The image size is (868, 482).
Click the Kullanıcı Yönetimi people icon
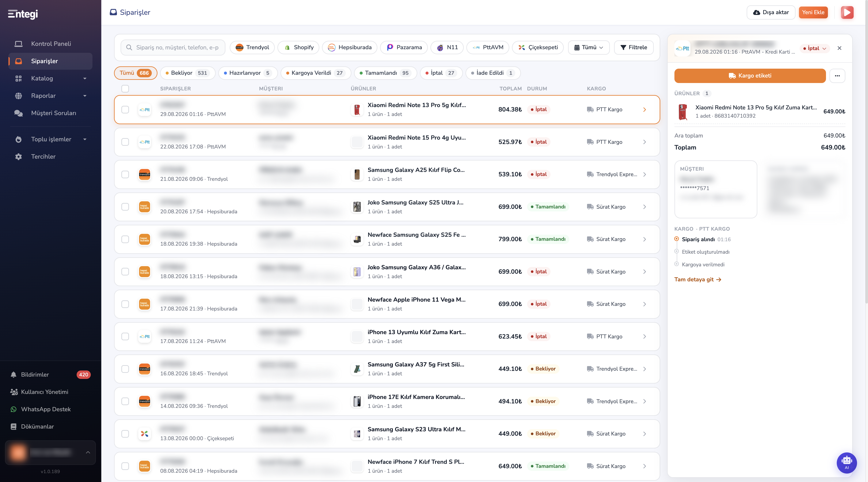(x=14, y=392)
